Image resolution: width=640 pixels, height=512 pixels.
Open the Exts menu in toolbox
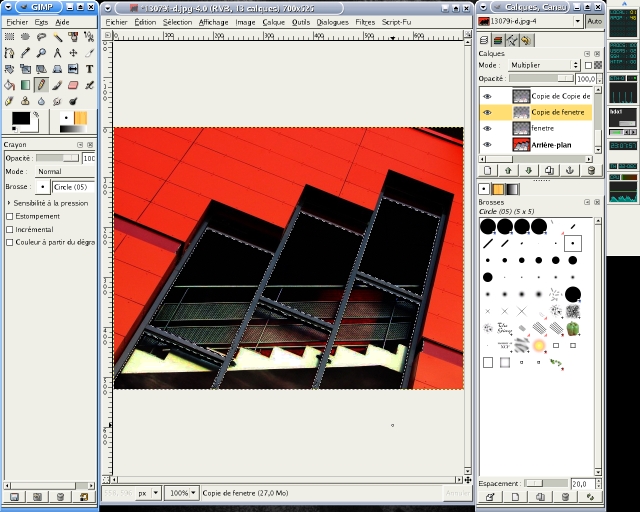41,22
